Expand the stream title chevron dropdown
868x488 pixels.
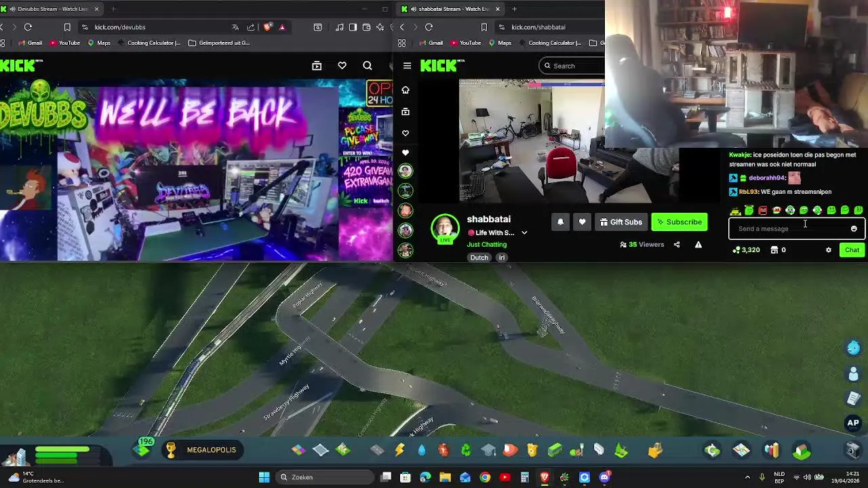click(524, 233)
